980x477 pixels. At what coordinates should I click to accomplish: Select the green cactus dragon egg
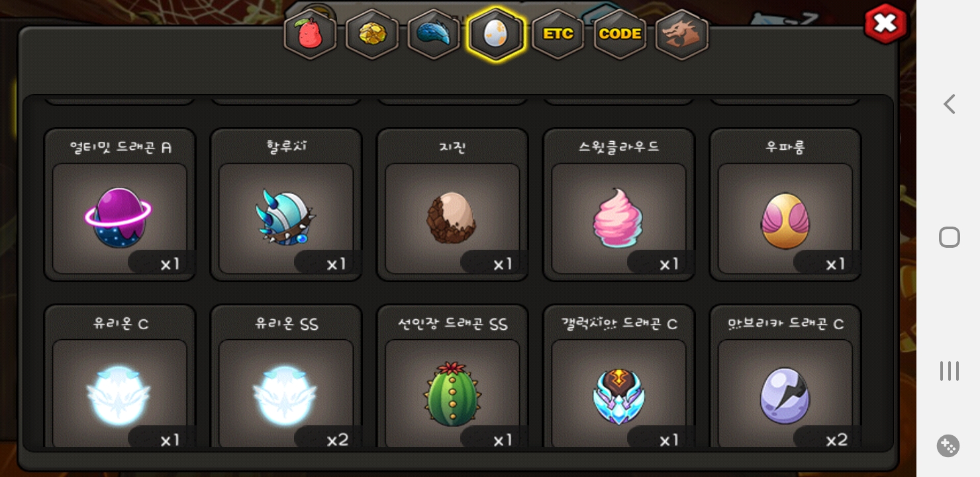pyautogui.click(x=452, y=376)
